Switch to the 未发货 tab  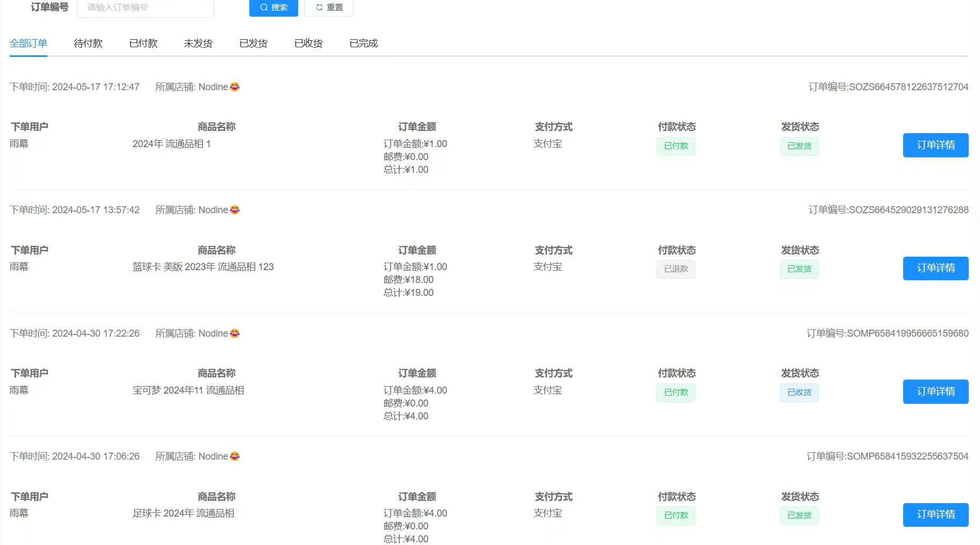coord(198,43)
